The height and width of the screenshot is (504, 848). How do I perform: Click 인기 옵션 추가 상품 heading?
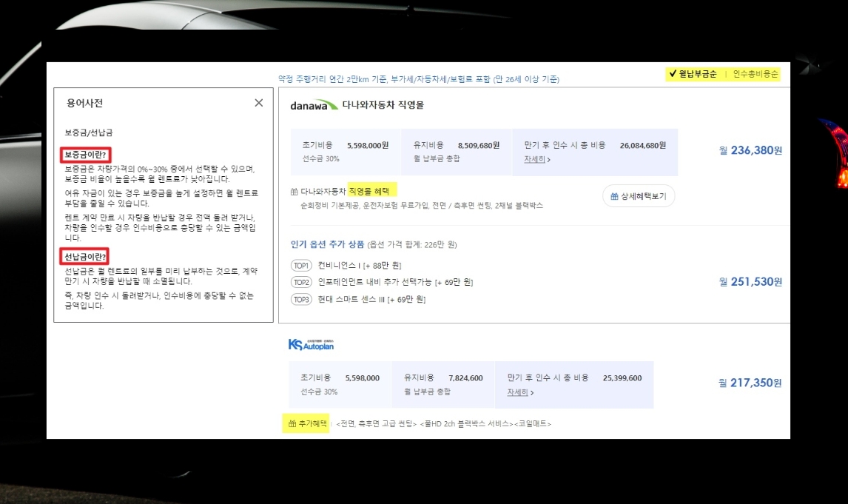click(x=327, y=244)
